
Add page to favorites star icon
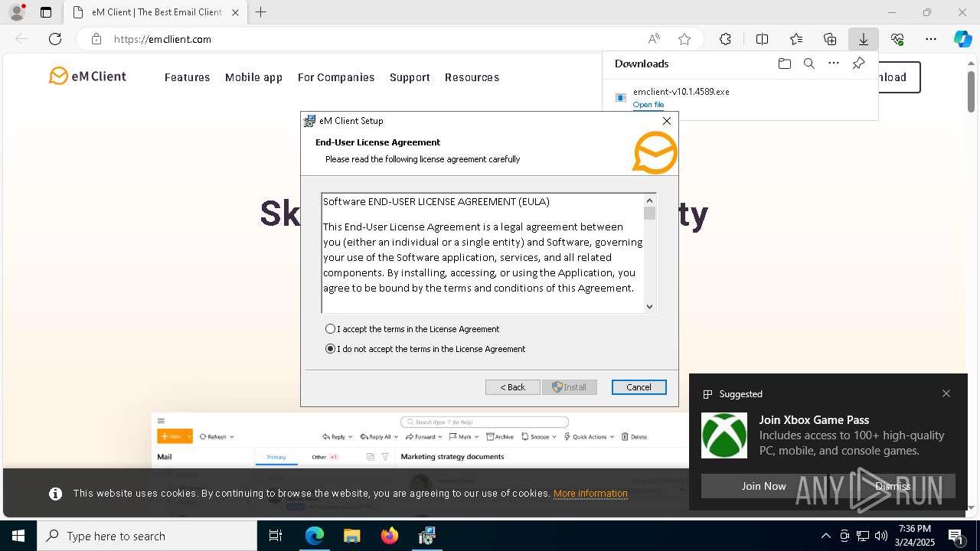pos(684,39)
